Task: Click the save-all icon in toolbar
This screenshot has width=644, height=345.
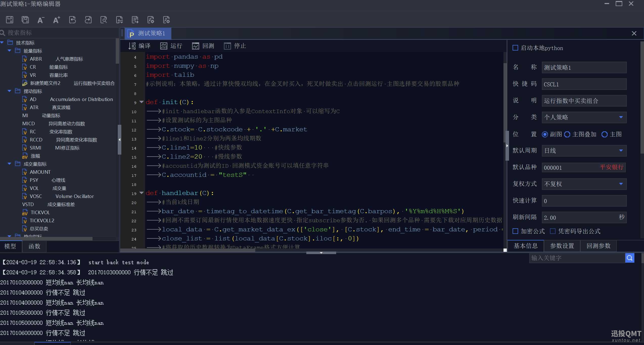Action: tap(25, 20)
